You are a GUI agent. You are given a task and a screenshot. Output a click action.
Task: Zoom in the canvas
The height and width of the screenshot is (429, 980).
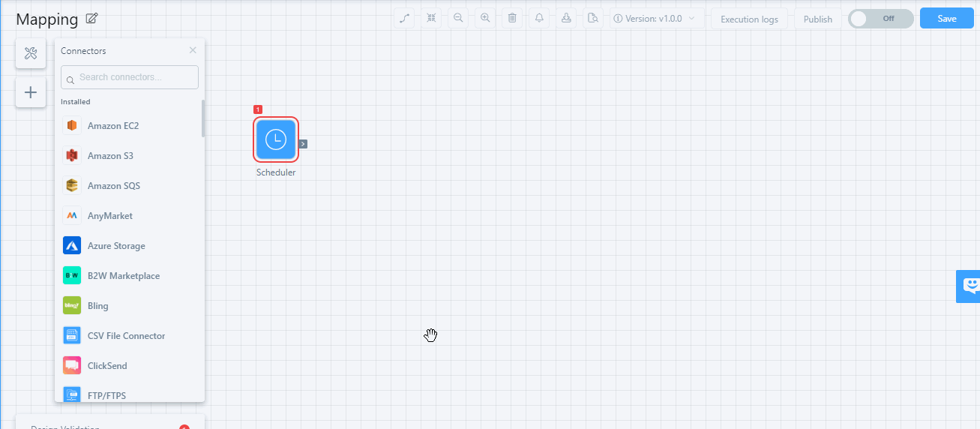pyautogui.click(x=485, y=18)
